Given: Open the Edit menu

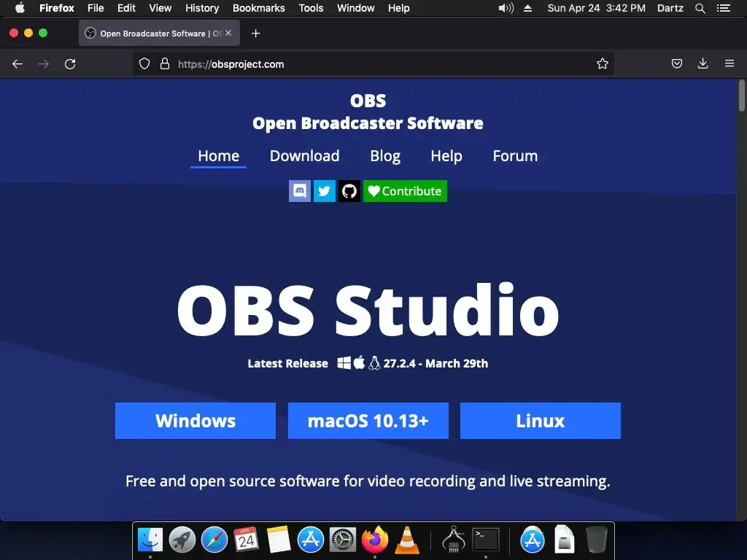Looking at the screenshot, I should 126,8.
